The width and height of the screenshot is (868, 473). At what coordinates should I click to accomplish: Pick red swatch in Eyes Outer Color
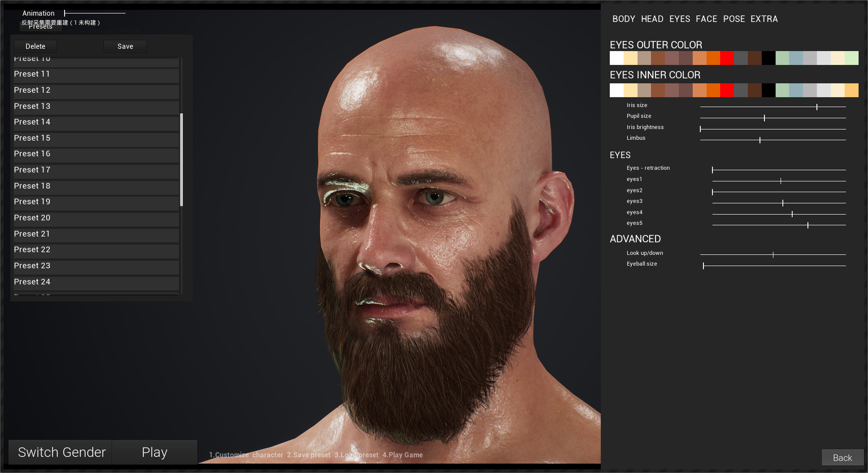[x=727, y=58]
